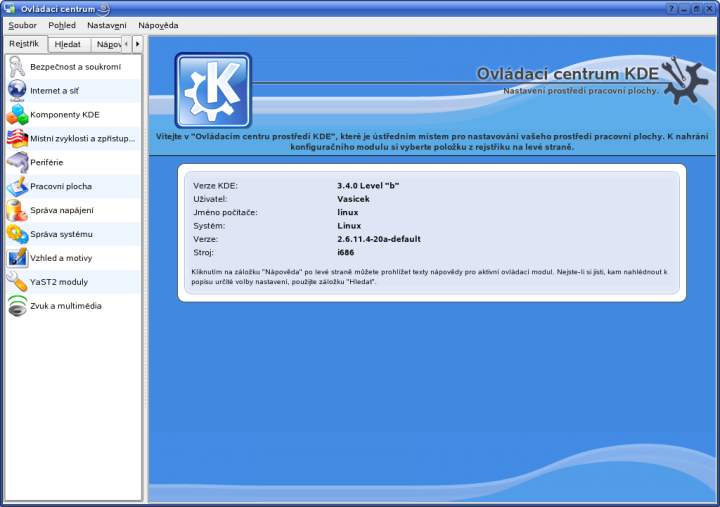The height and width of the screenshot is (507, 720).
Task: Select Vzhled a motivy category
Action: coord(73,258)
